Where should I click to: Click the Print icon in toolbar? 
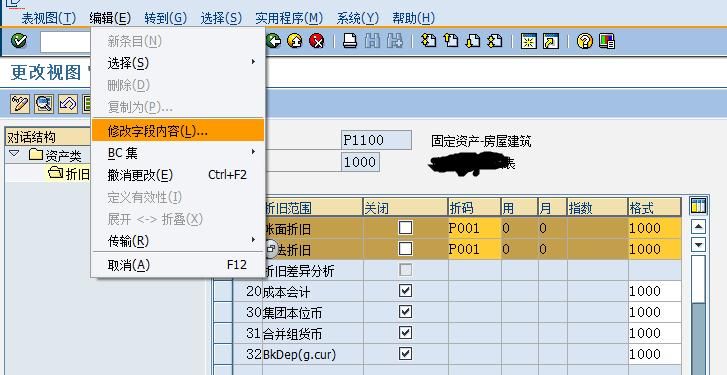[x=350, y=41]
